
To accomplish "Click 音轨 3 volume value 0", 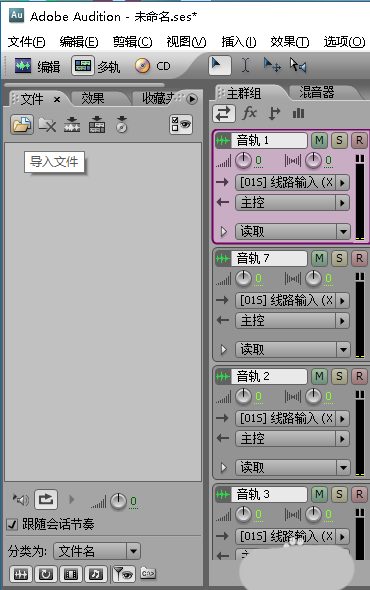I will [x=258, y=514].
